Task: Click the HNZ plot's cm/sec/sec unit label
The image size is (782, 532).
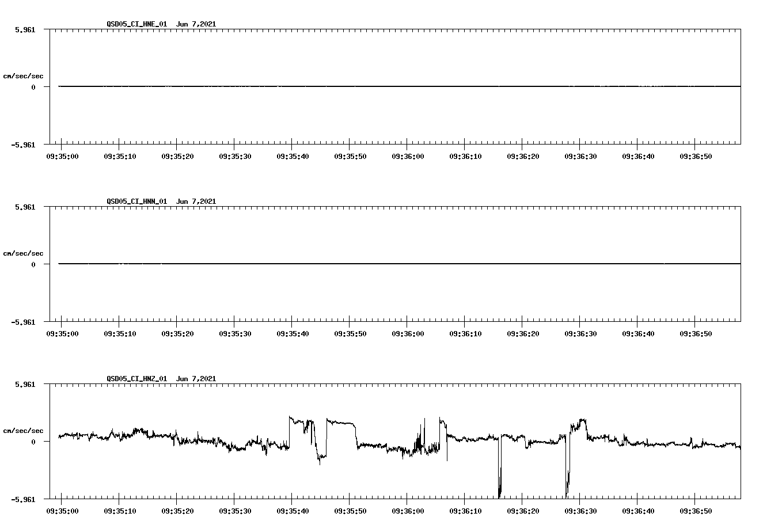Action: pyautogui.click(x=24, y=431)
